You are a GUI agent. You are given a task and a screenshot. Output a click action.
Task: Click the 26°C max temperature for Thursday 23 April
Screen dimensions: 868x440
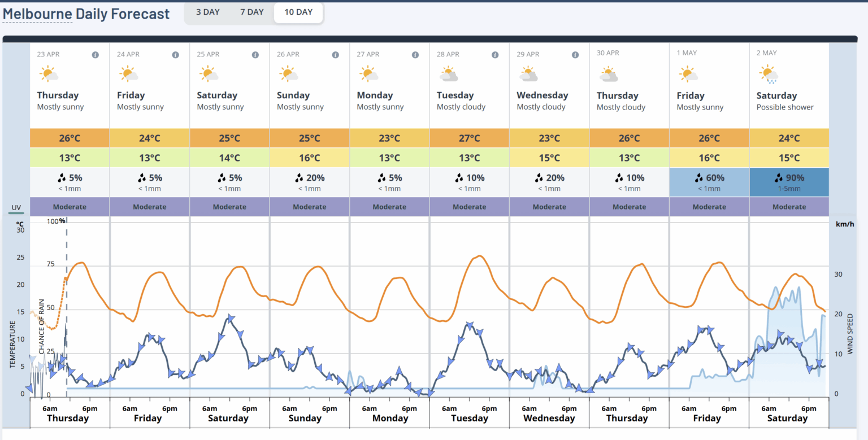tap(70, 137)
